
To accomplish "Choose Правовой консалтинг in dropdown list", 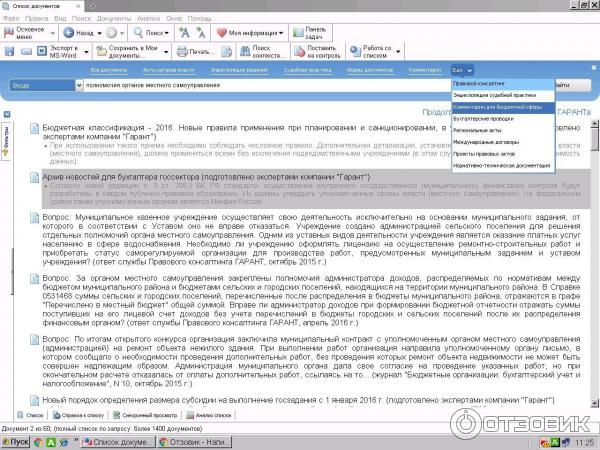I will point(503,83).
